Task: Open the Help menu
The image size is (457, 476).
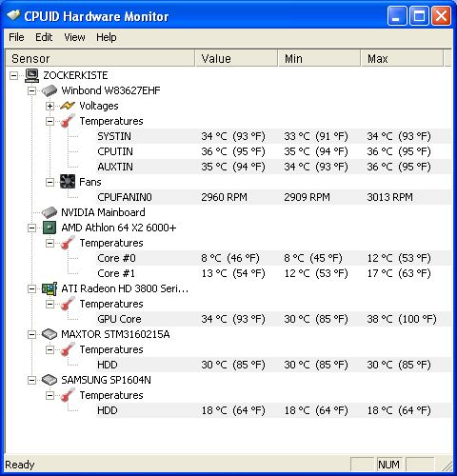Action: pos(107,37)
